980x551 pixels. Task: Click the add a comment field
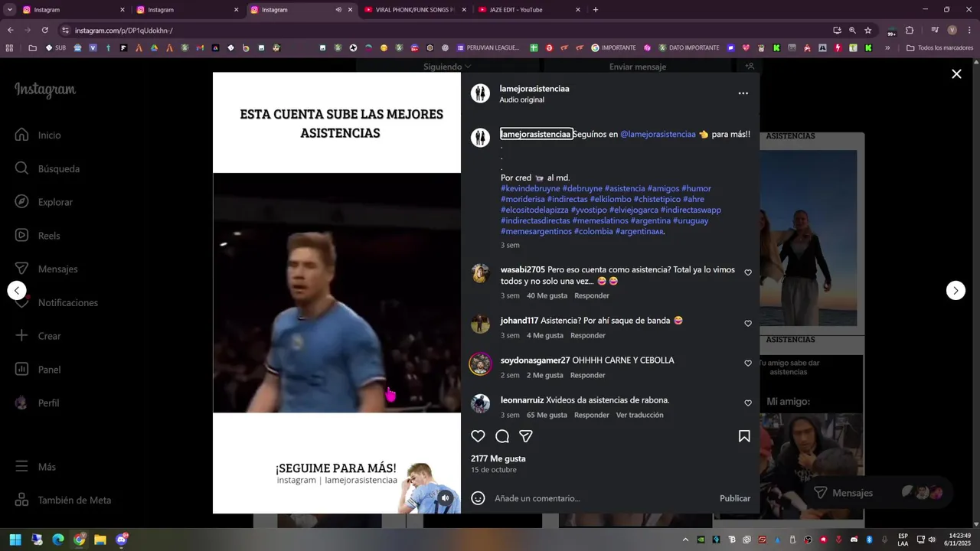pos(601,498)
